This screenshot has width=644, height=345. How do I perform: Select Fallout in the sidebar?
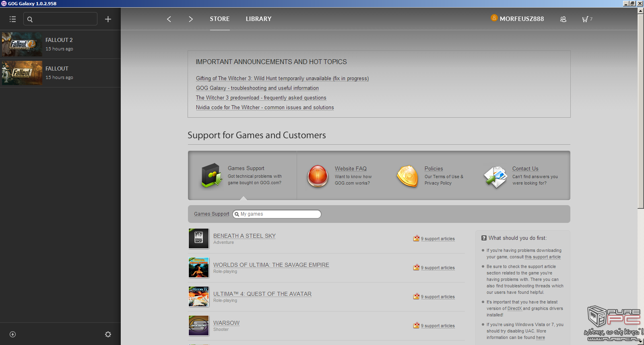(x=60, y=73)
